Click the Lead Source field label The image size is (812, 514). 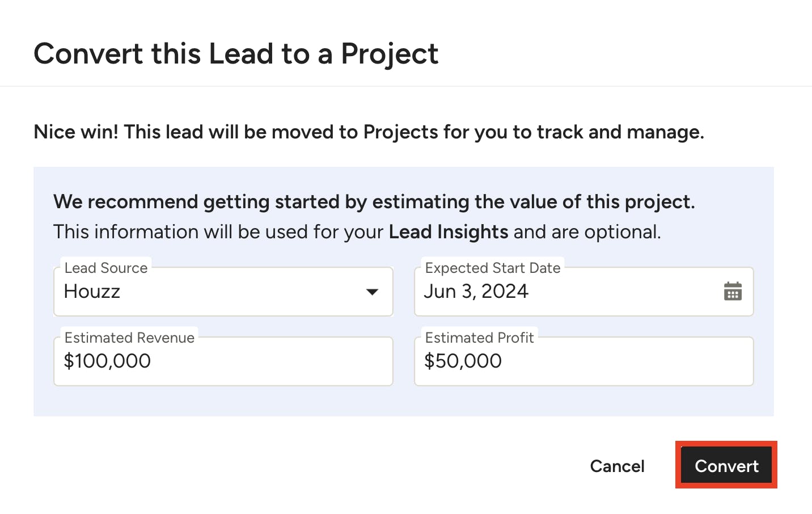(106, 268)
